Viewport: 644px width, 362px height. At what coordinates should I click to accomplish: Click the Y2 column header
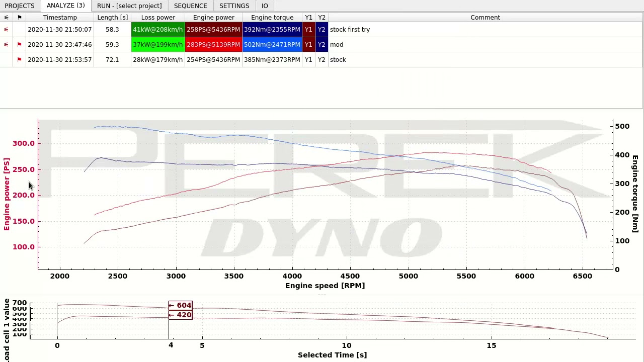(x=321, y=17)
